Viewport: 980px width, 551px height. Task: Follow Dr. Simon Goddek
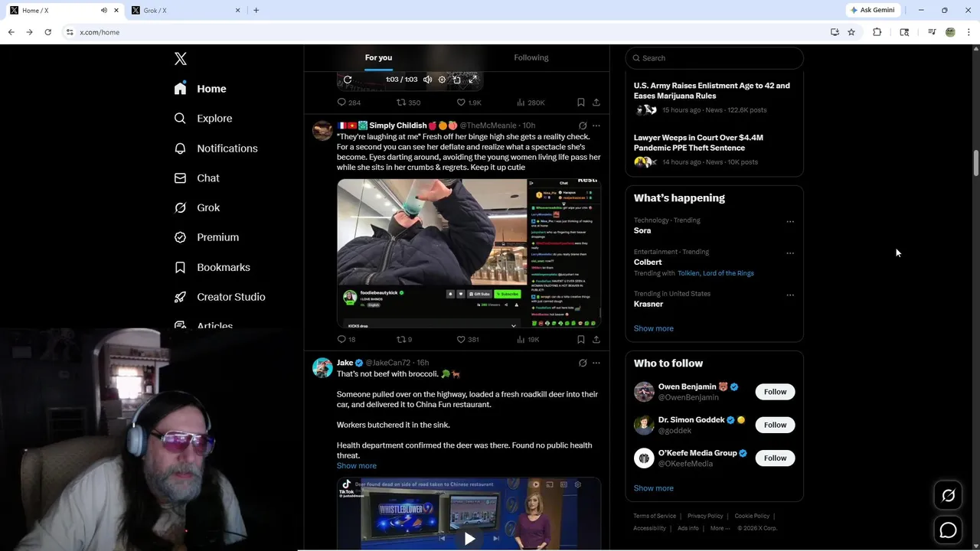775,425
